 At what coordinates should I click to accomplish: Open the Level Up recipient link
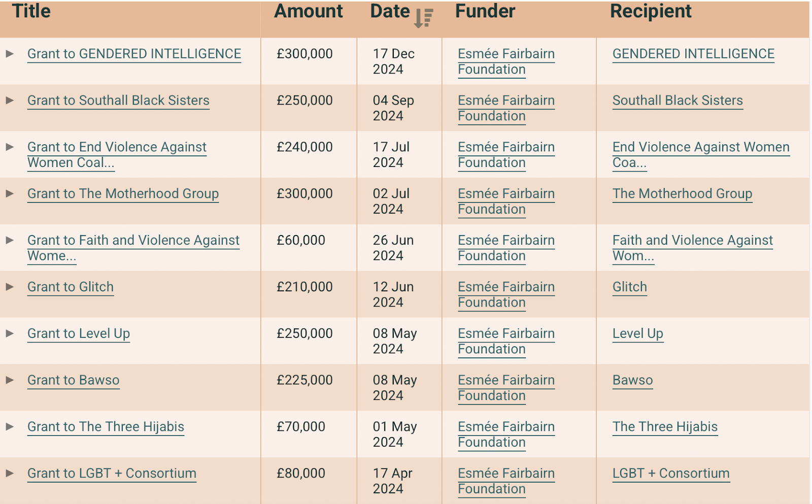pyautogui.click(x=638, y=334)
